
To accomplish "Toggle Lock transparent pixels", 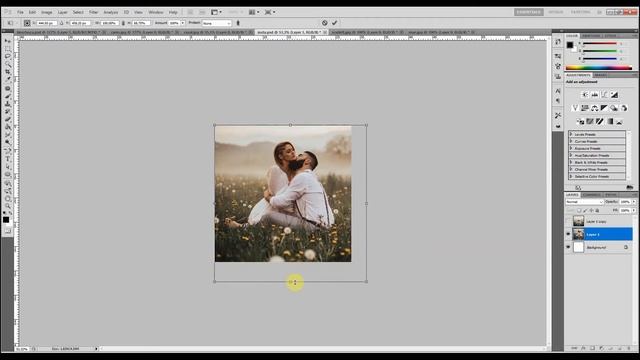I will (579, 210).
